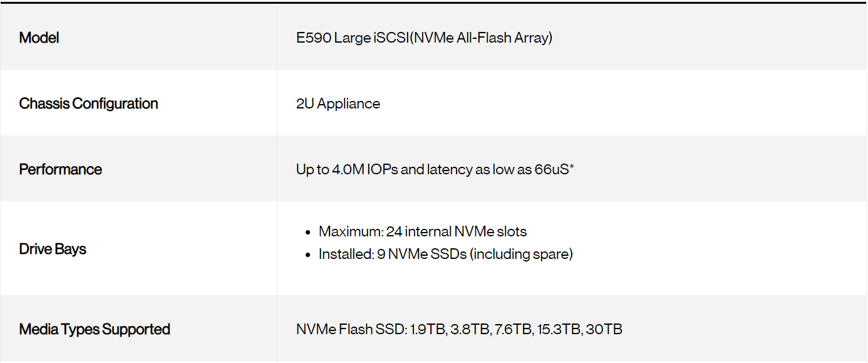
Task: Click the asterisk footnote marker after 66uS
Action: pos(572,168)
